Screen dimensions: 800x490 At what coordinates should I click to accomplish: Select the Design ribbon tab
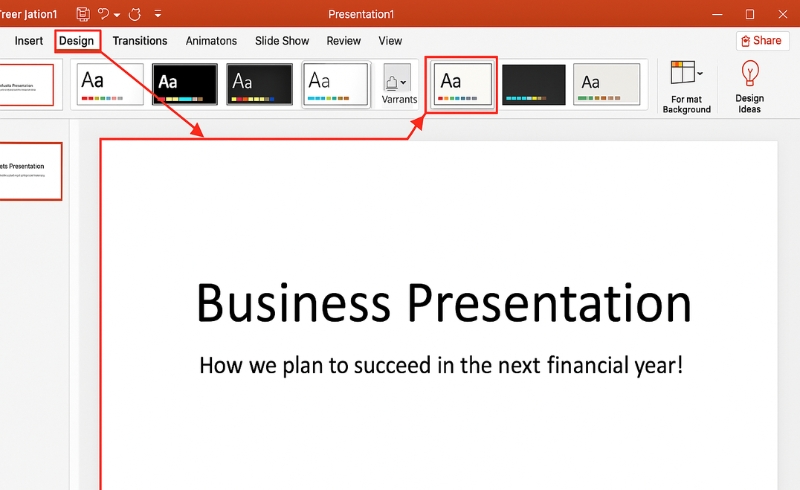pyautogui.click(x=77, y=41)
